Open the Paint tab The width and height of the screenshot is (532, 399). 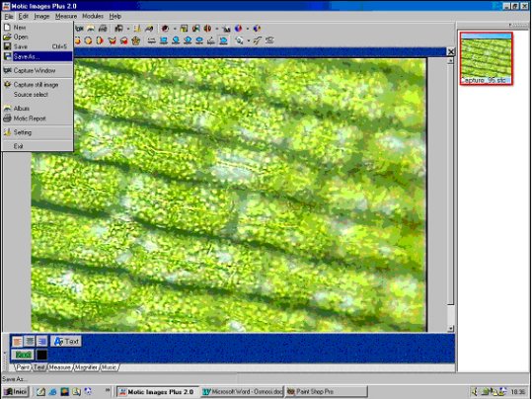point(23,367)
